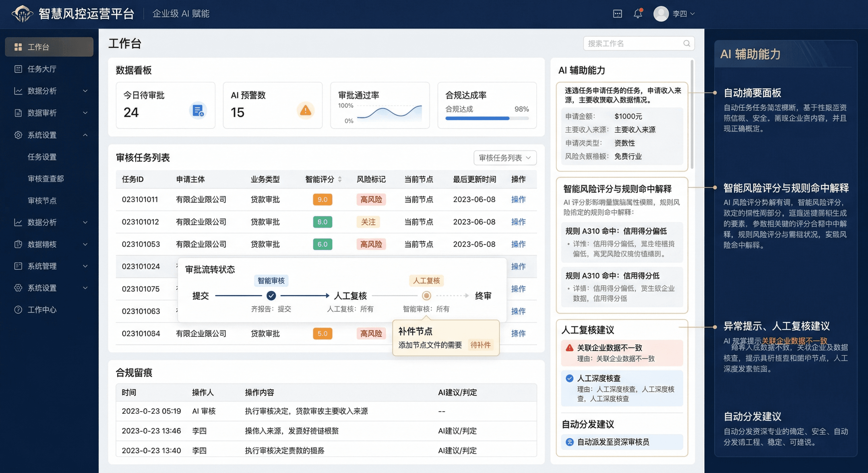
Task: Click the 待补件 tag in 补件节点
Action: [480, 345]
